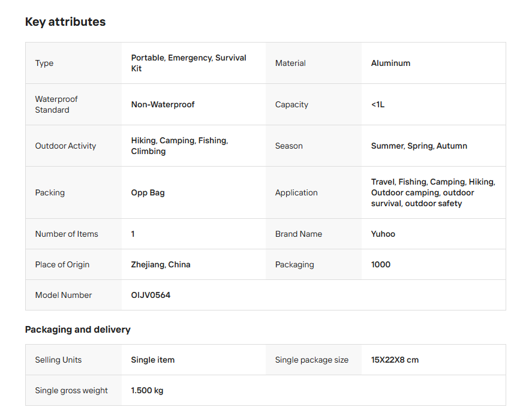This screenshot has width=532, height=419.
Task: Click the Packaging and delivery heading
Action: 77,330
